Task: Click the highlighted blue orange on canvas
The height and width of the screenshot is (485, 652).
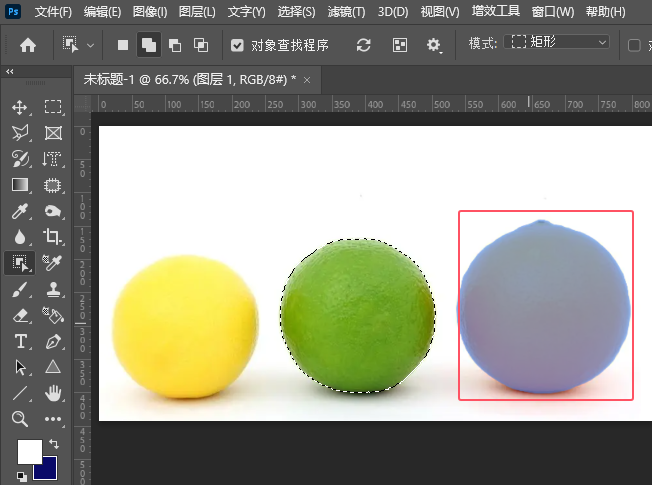Action: (544, 307)
